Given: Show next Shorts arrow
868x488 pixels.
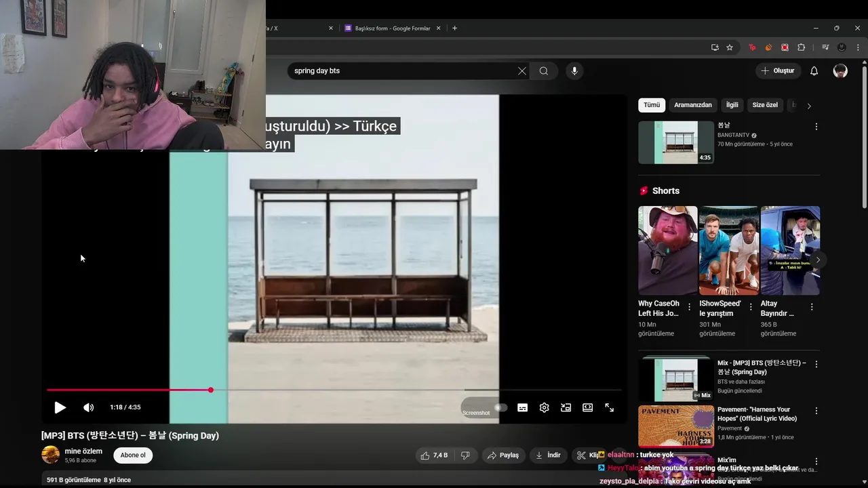Looking at the screenshot, I should pyautogui.click(x=818, y=260).
